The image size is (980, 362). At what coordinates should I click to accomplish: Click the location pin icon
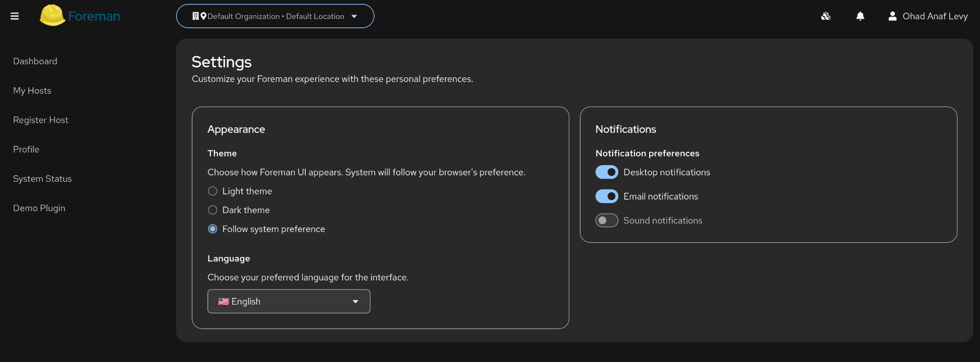tap(204, 16)
